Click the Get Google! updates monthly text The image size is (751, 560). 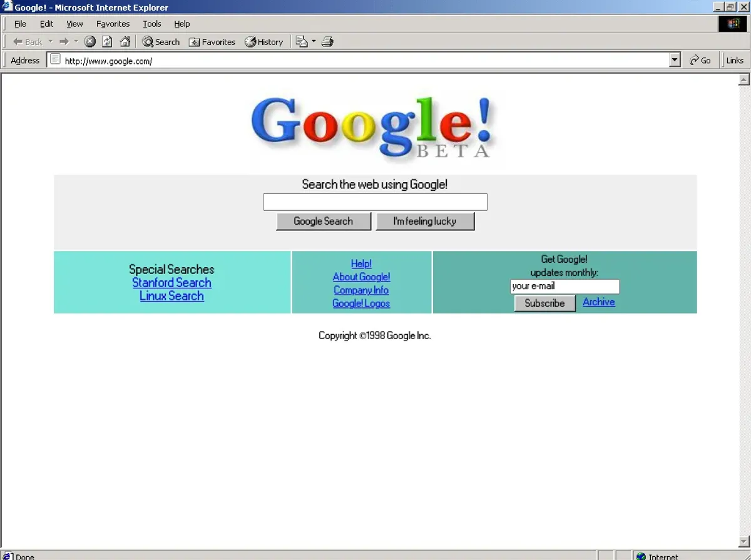[565, 266]
